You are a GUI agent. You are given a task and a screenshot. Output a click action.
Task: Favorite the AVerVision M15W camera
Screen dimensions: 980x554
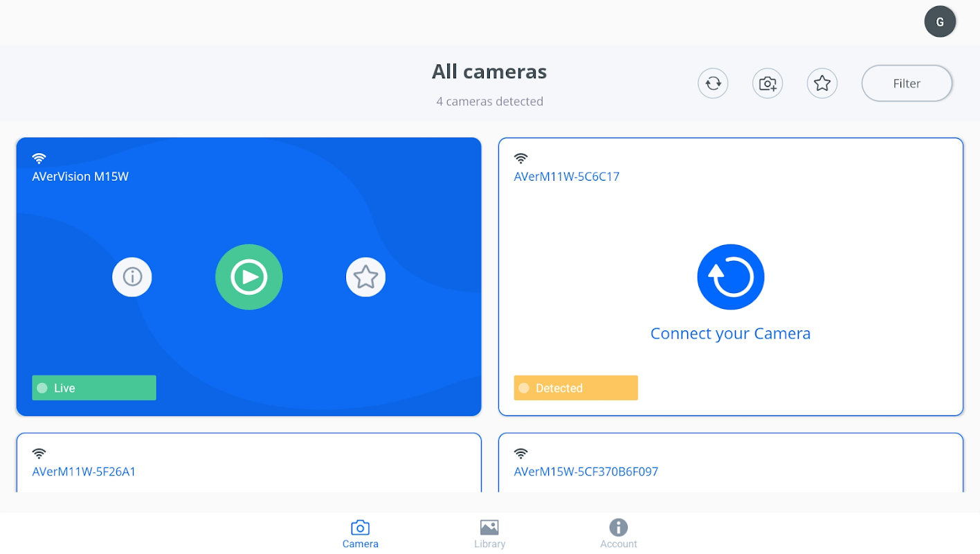point(365,277)
